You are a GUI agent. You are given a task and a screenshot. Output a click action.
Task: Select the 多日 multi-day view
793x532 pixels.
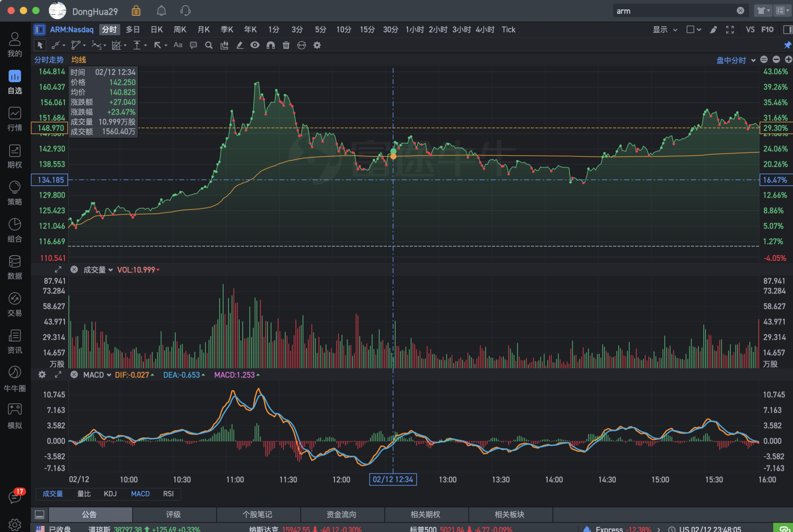pos(133,30)
